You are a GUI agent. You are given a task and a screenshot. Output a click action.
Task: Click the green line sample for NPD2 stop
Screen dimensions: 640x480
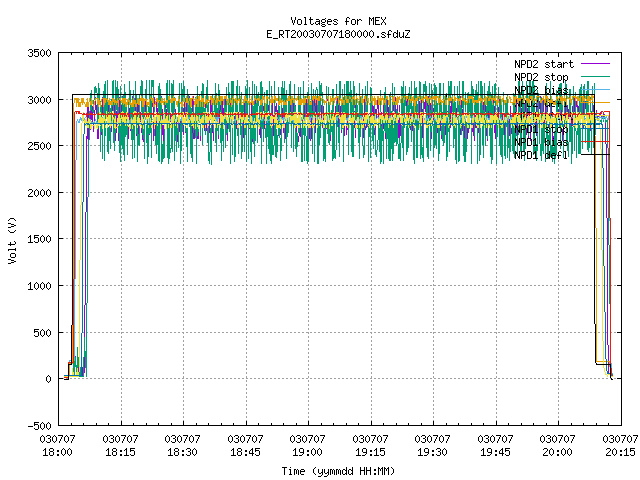point(596,76)
